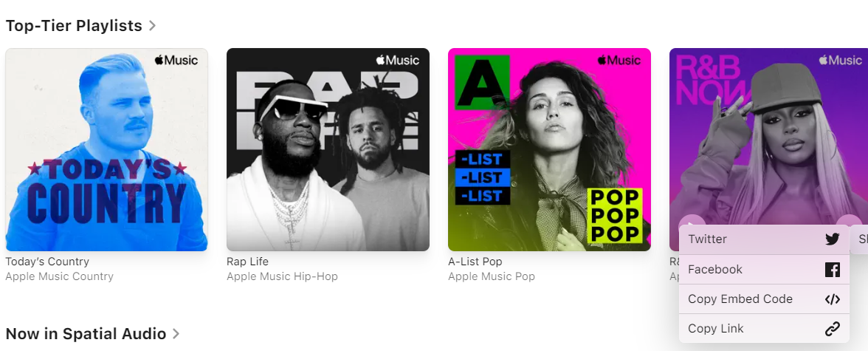This screenshot has width=868, height=351.
Task: Click the Apple Music Hip-Hop curator link
Action: [x=282, y=276]
